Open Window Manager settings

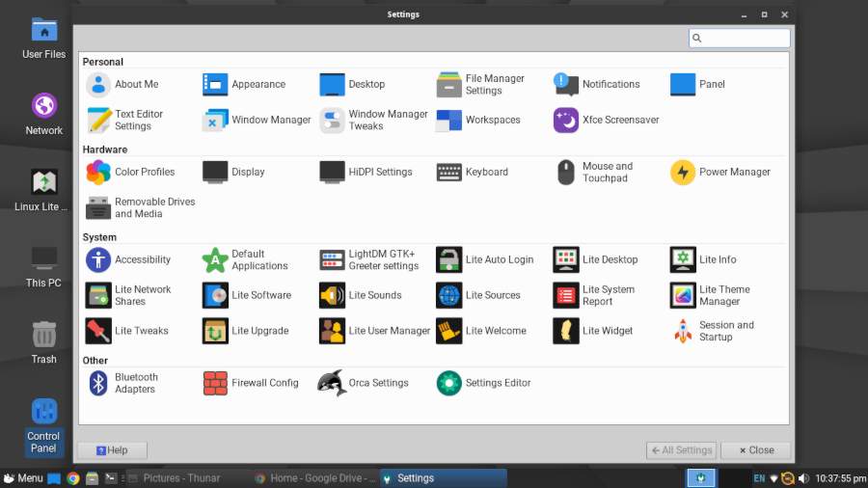coord(257,120)
